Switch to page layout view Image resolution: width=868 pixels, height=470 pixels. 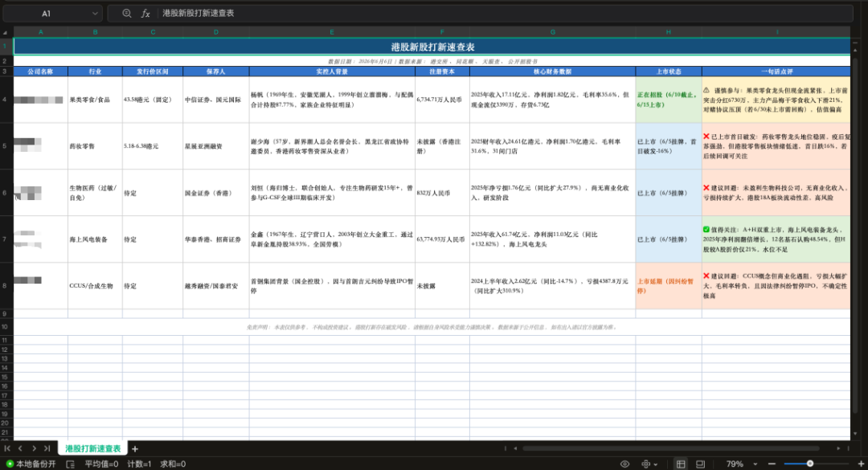click(x=700, y=464)
